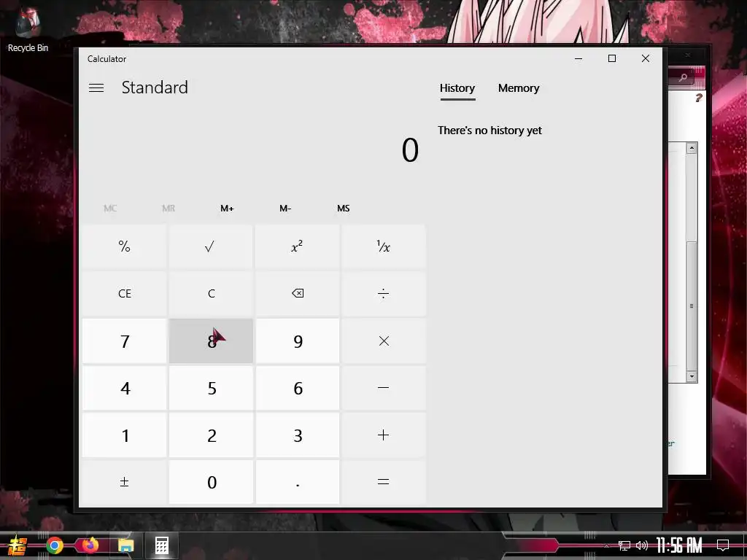Click the x squared key
Viewport: 747px width, 560px height.
point(298,246)
